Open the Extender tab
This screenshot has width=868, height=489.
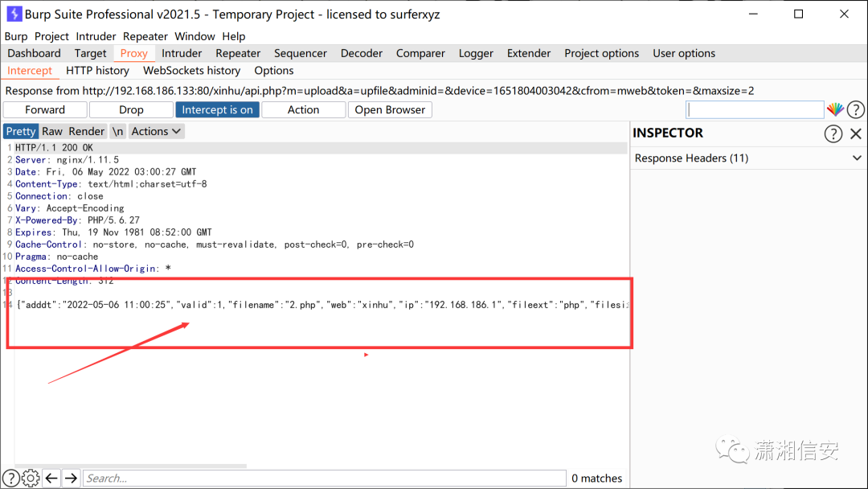click(x=529, y=53)
